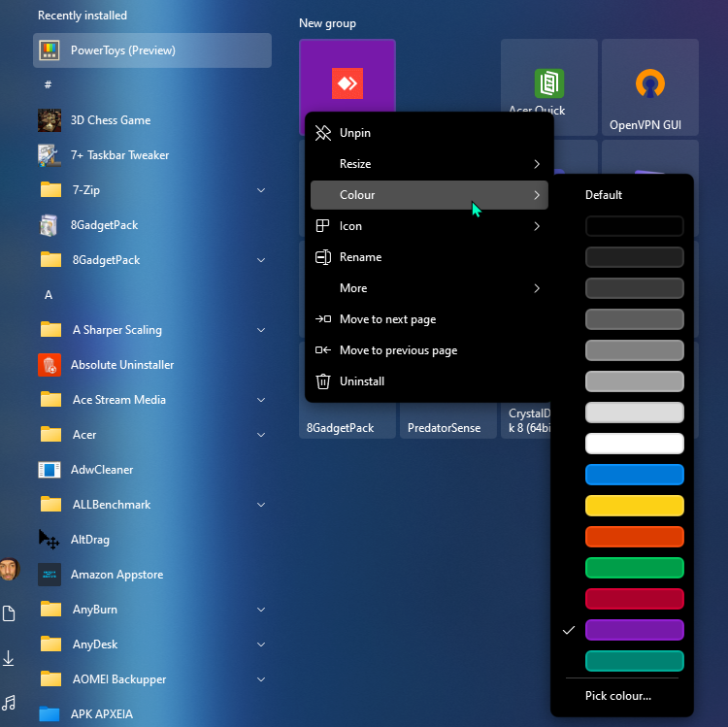Viewport: 728px width, 727px height.
Task: Open the PredatorSense pinned tile
Action: click(448, 421)
